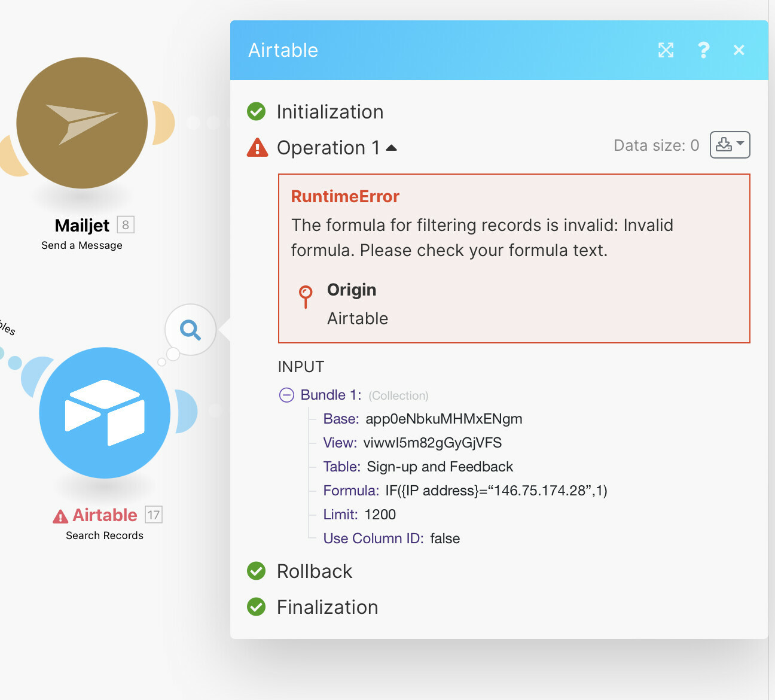
Task: Select the Operation 1 step label
Action: coord(328,148)
